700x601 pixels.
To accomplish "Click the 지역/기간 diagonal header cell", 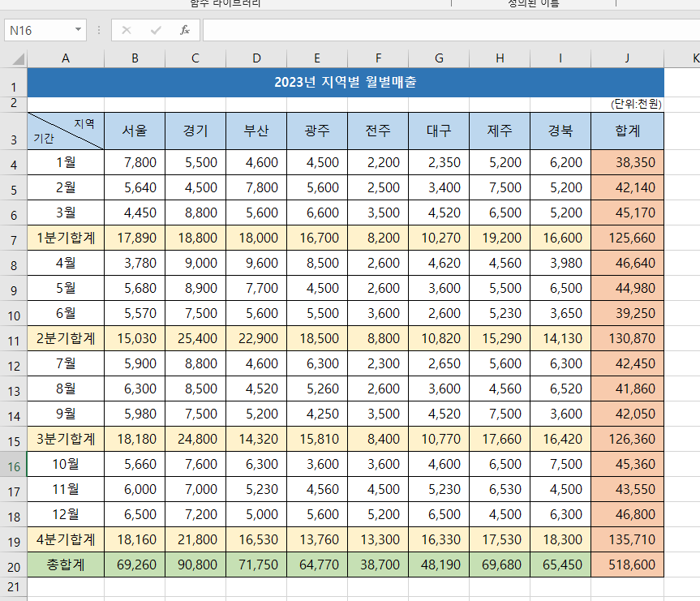I will coord(66,131).
